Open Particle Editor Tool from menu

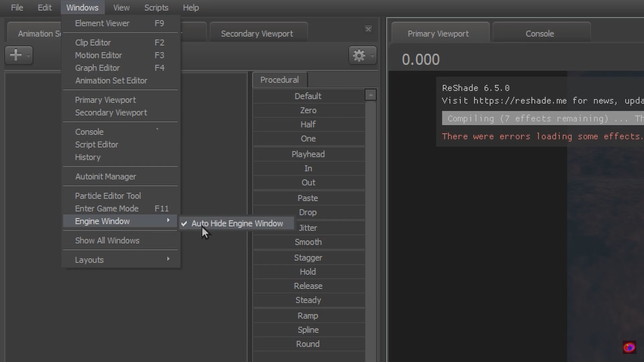point(108,196)
